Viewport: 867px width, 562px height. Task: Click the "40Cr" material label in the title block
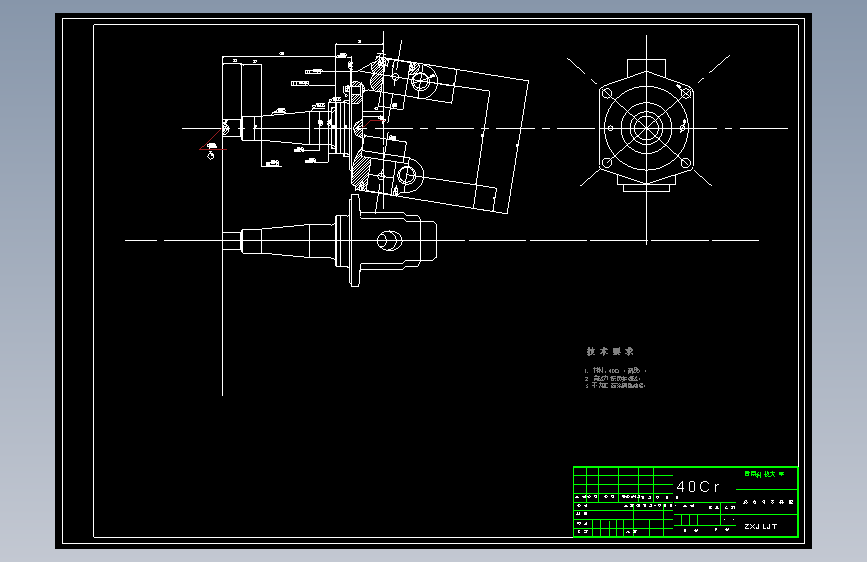tap(698, 487)
